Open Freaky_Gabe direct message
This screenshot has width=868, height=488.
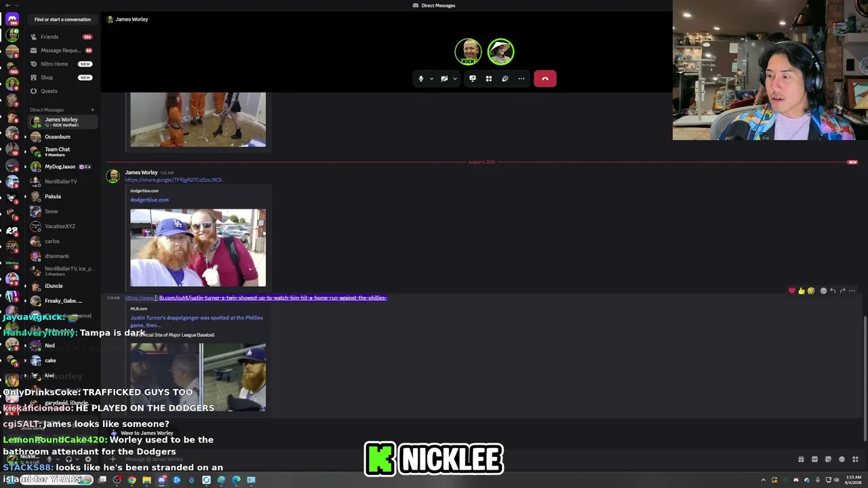(x=62, y=301)
